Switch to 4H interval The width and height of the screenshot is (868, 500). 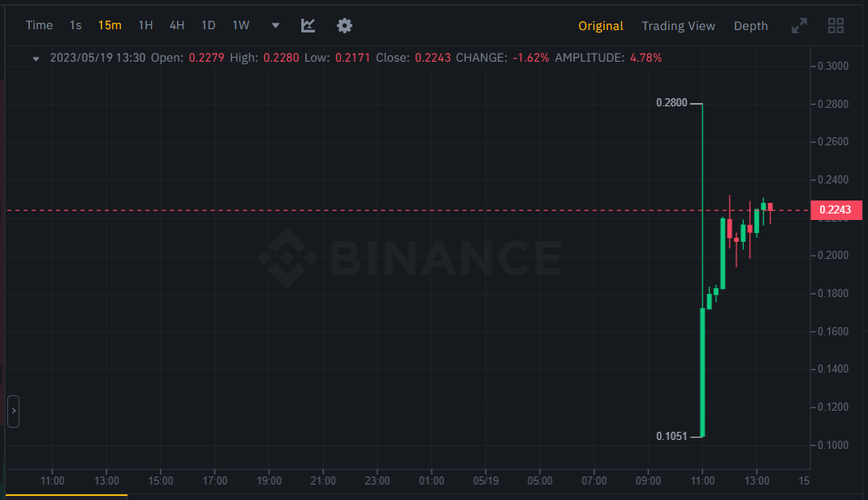click(176, 25)
